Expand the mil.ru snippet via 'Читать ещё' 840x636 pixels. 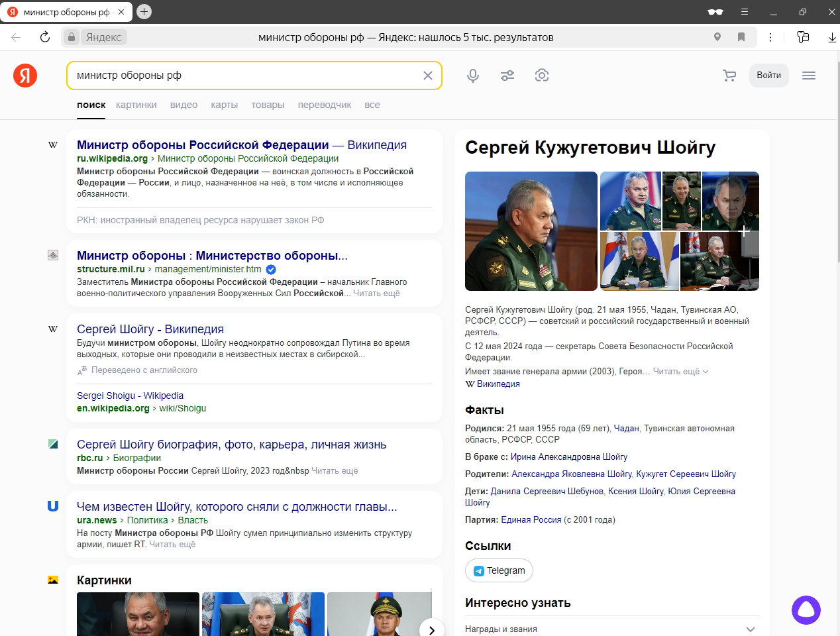point(376,293)
